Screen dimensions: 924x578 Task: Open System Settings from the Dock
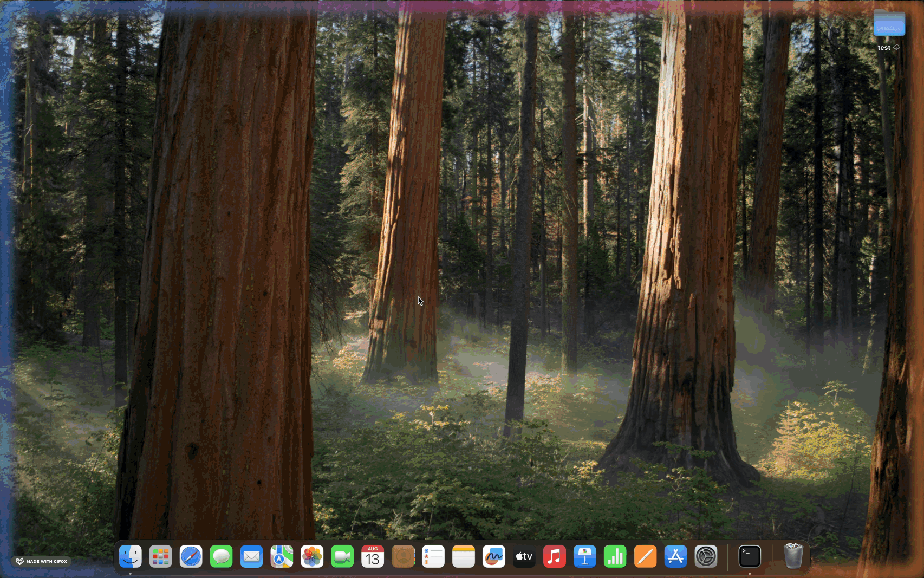click(x=706, y=556)
